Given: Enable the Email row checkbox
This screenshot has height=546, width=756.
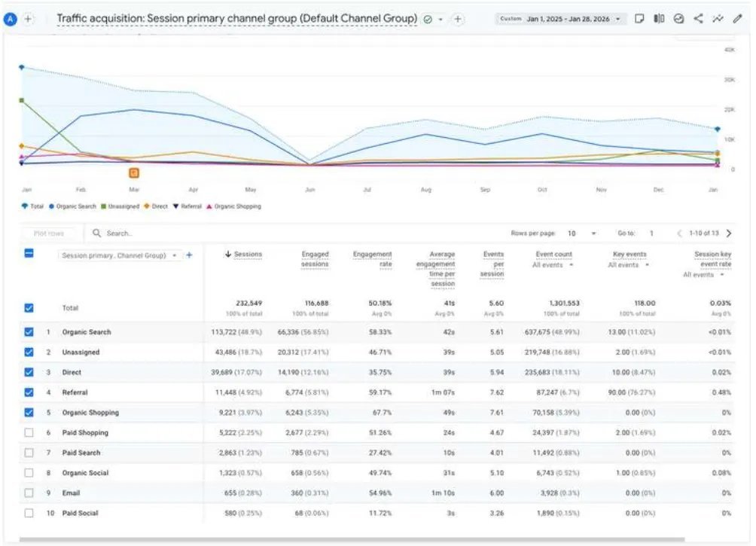Looking at the screenshot, I should 29,493.
